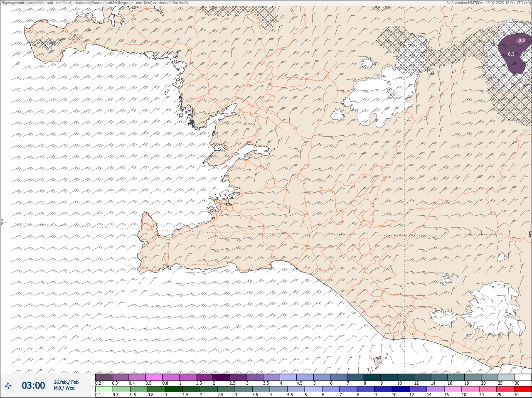Screen dimensions: 532x398
Task: Select the lavender upper swatch for 4
Action: pos(288,377)
